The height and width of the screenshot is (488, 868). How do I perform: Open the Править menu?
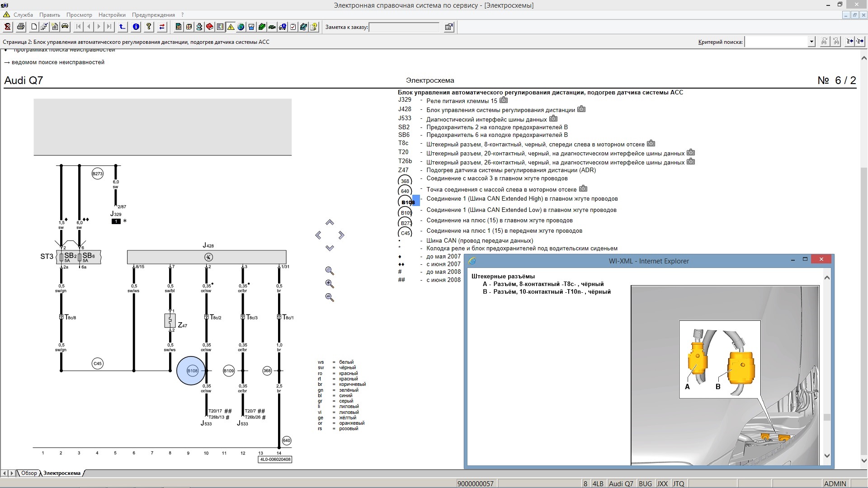click(x=50, y=15)
